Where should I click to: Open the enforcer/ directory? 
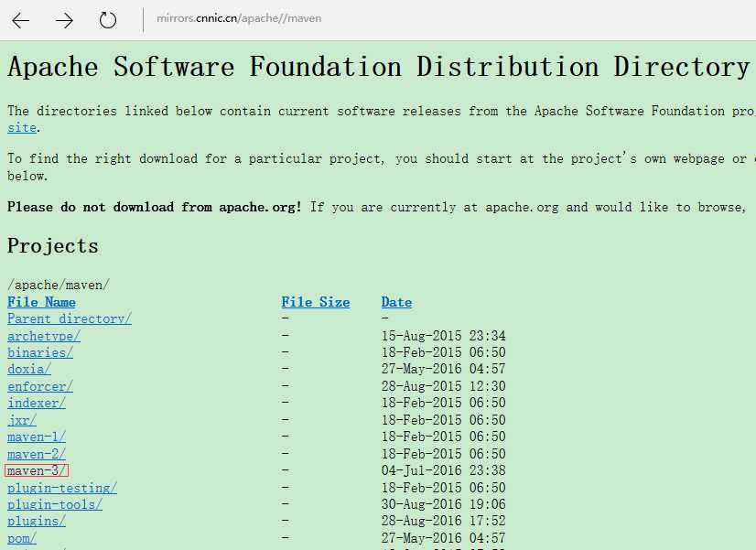[40, 386]
